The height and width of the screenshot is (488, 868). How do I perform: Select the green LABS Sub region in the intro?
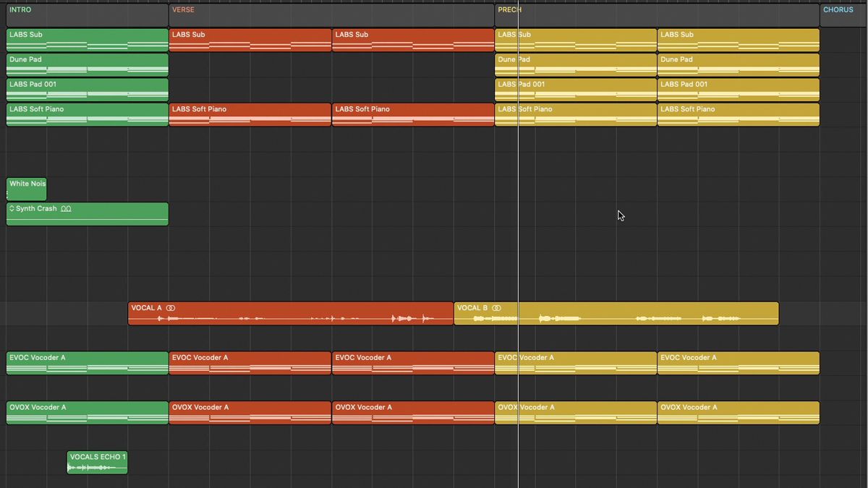[87, 40]
